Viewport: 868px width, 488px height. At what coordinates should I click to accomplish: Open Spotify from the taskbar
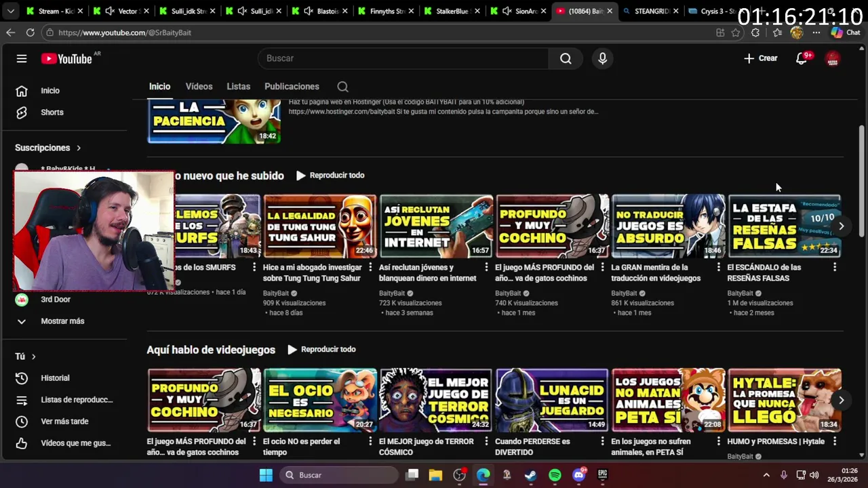(x=555, y=475)
